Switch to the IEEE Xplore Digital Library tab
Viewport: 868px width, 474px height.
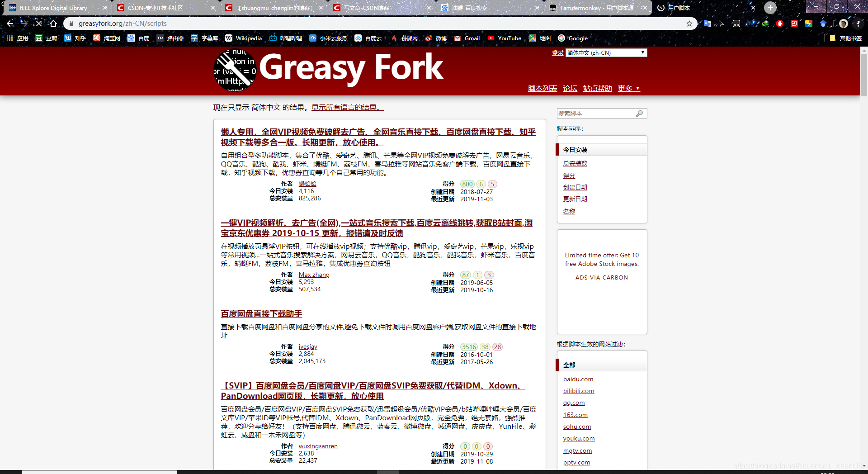(x=53, y=8)
